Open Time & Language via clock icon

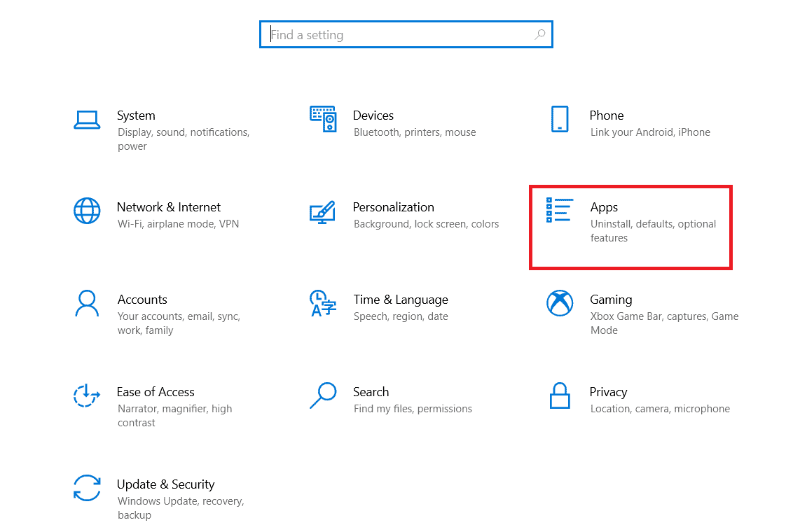point(323,303)
